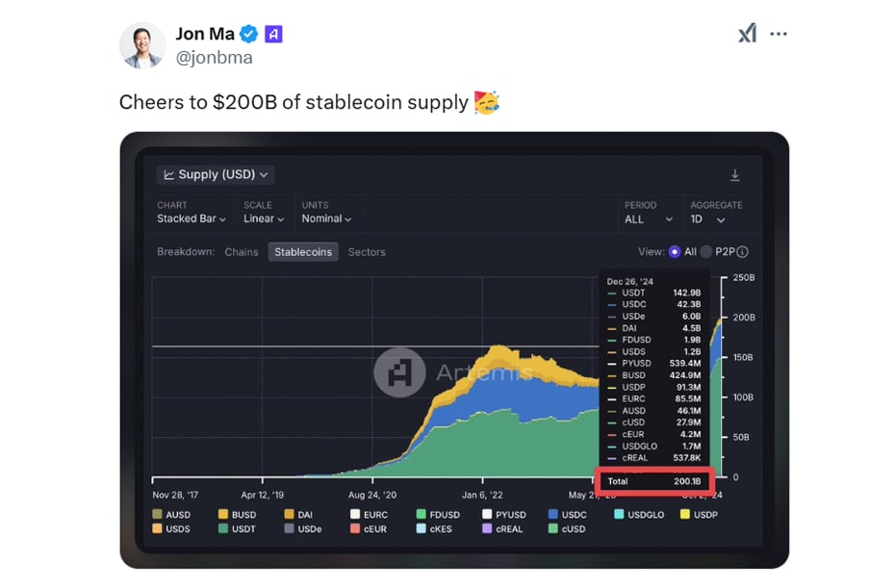Toggle the USDe legend swatch
The height and width of the screenshot is (588, 896).
289,528
